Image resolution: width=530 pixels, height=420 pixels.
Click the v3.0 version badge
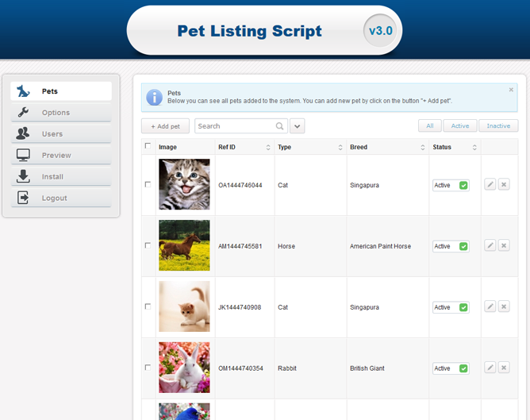pos(380,31)
